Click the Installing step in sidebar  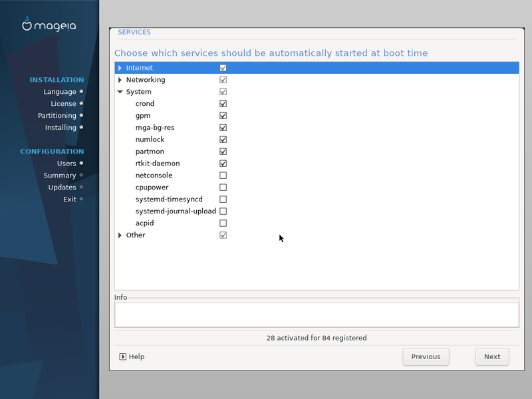tap(61, 128)
